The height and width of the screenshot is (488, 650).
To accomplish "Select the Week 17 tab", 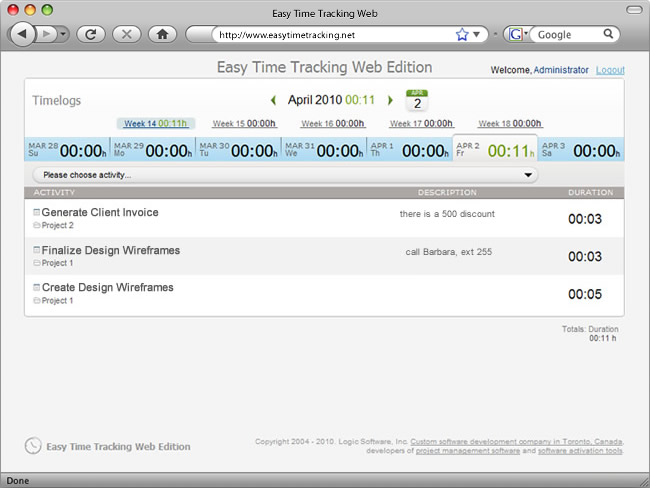I will pyautogui.click(x=422, y=124).
